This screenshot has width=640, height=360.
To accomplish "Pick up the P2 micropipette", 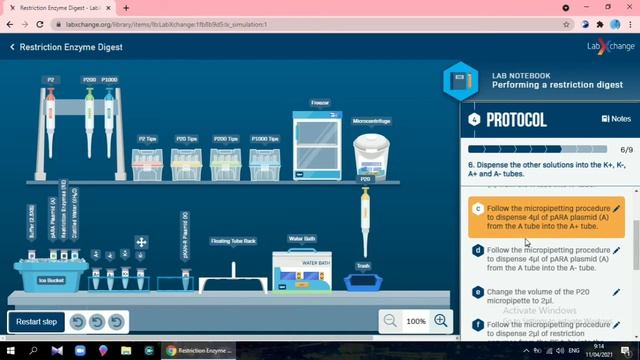I will (x=50, y=122).
